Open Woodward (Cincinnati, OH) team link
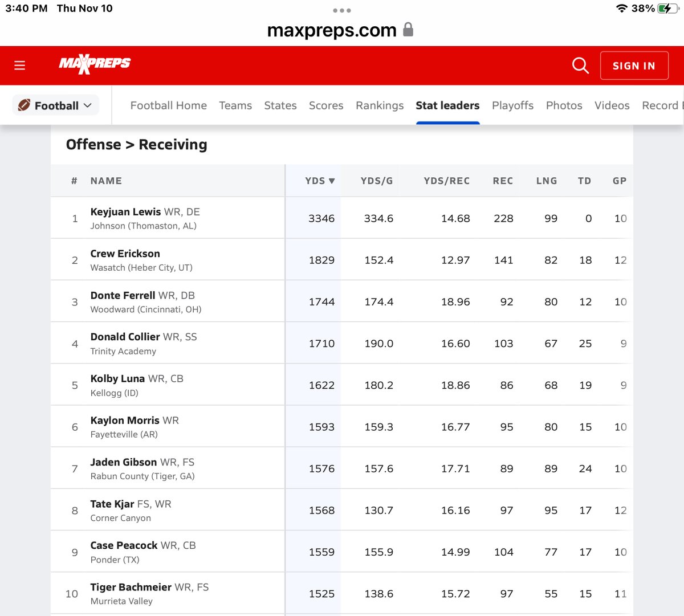 146,309
